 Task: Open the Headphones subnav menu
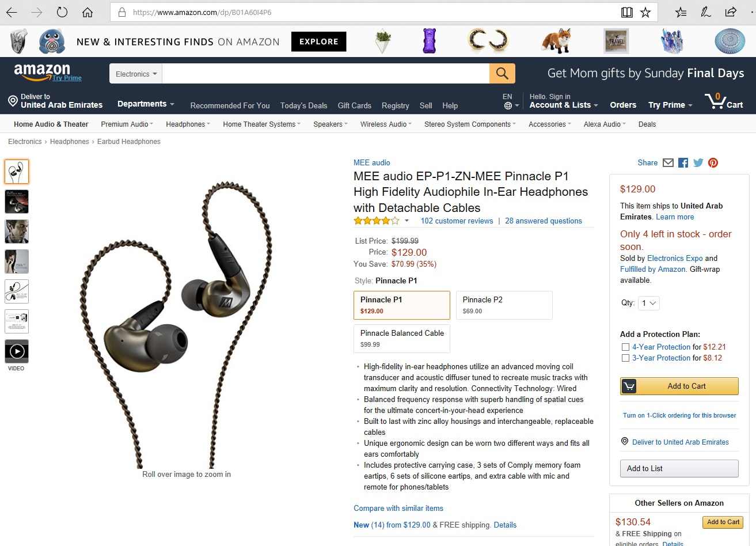click(x=188, y=124)
